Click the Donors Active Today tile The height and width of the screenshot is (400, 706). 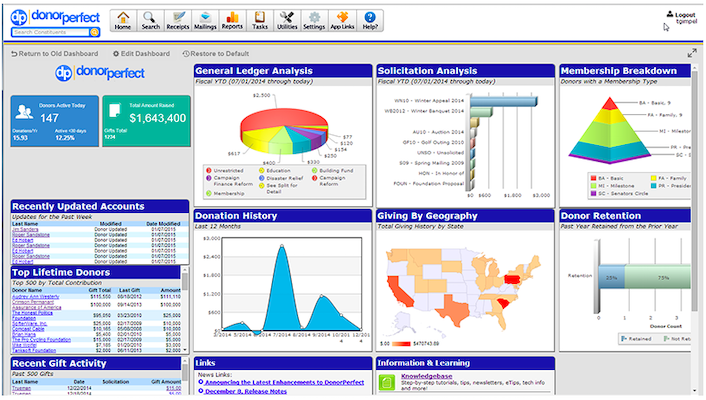click(54, 121)
